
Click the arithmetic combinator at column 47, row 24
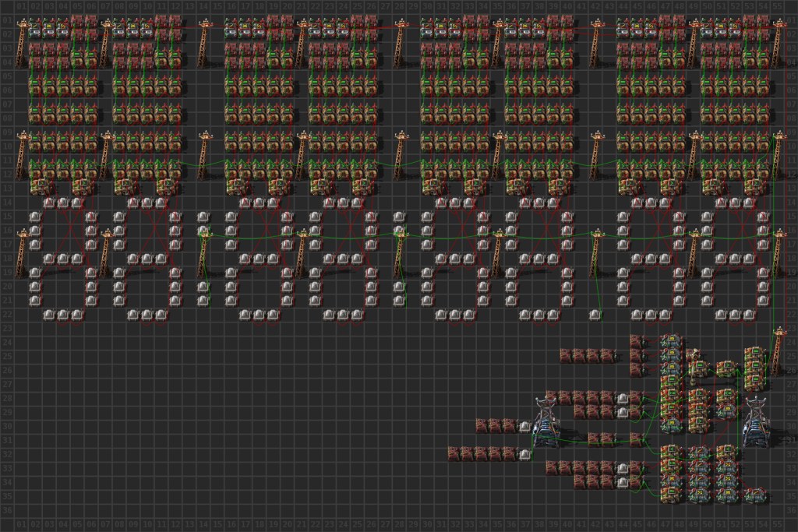click(670, 342)
